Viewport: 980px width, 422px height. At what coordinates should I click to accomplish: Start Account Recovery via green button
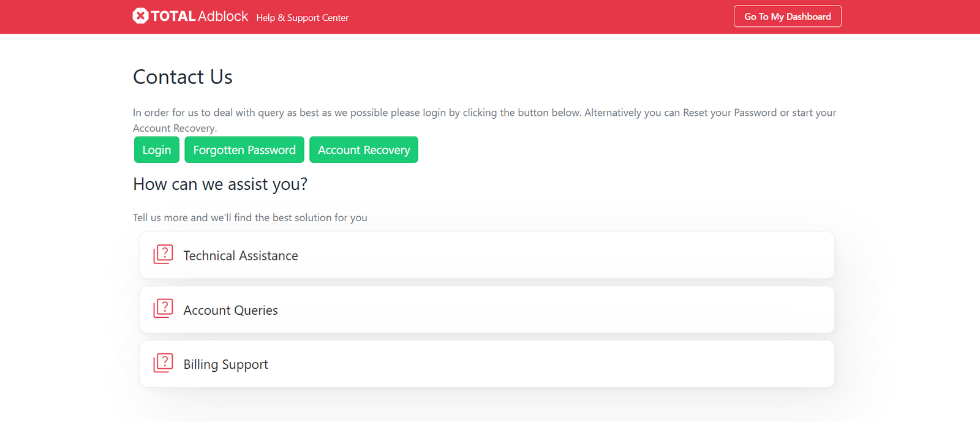[364, 150]
